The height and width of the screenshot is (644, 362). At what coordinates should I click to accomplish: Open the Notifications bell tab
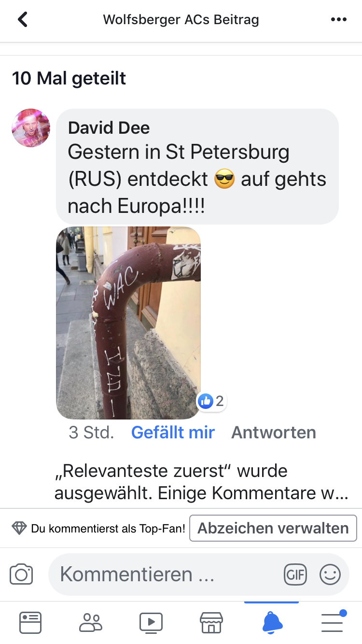[272, 622]
